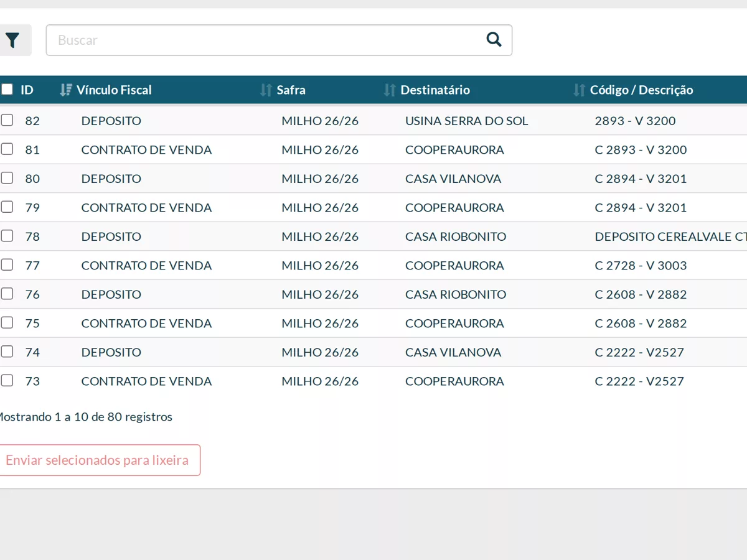Click CONTRATO DE VENDA in row 77

147,266
